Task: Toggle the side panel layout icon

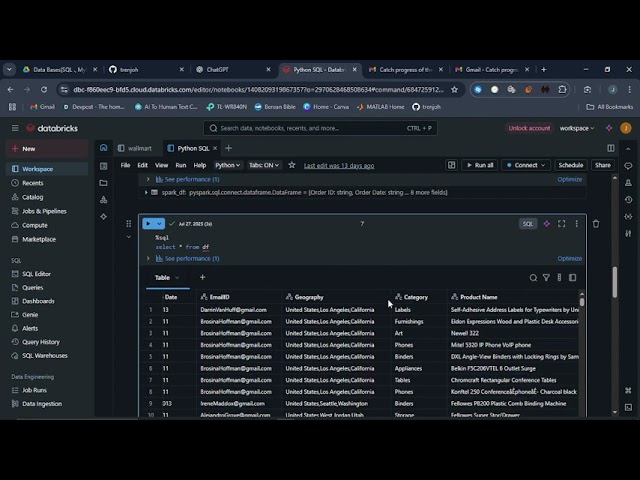Action: point(611,148)
